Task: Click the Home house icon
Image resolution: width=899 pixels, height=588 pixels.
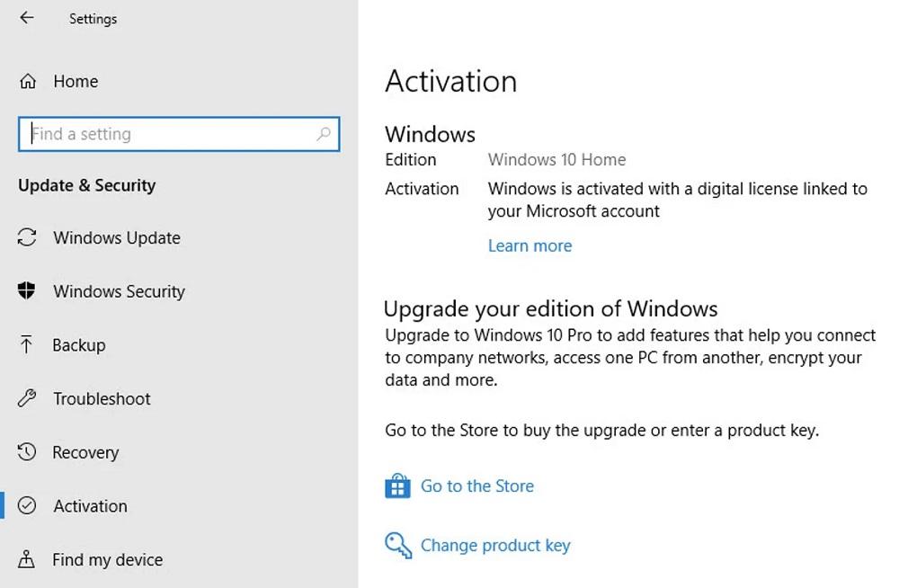Action: 28,82
